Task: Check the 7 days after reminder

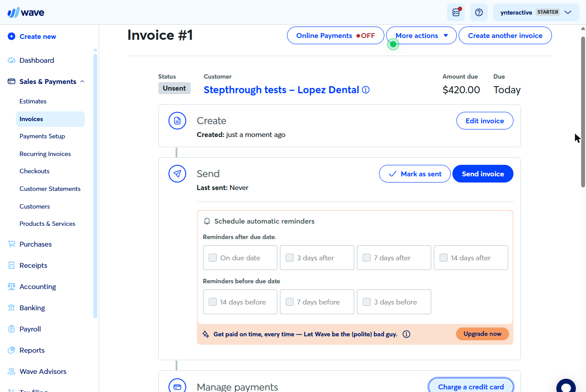Action: 367,258
